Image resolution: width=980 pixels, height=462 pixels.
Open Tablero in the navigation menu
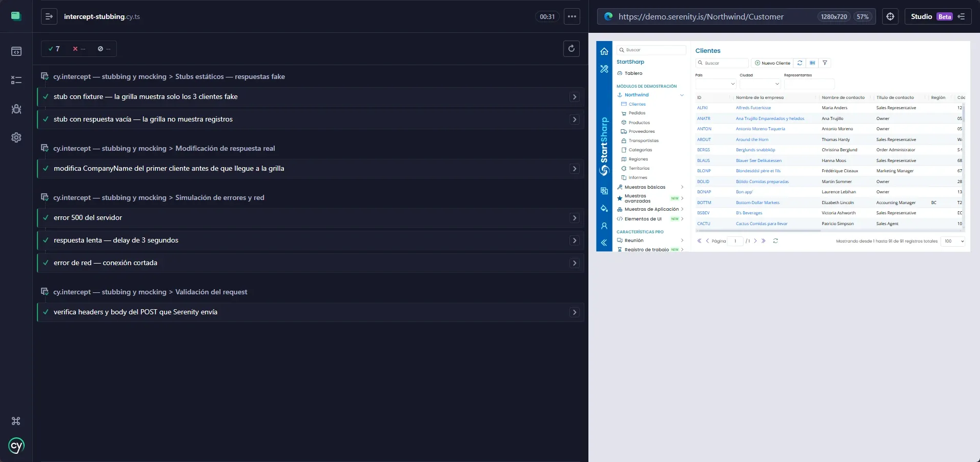[x=634, y=73]
